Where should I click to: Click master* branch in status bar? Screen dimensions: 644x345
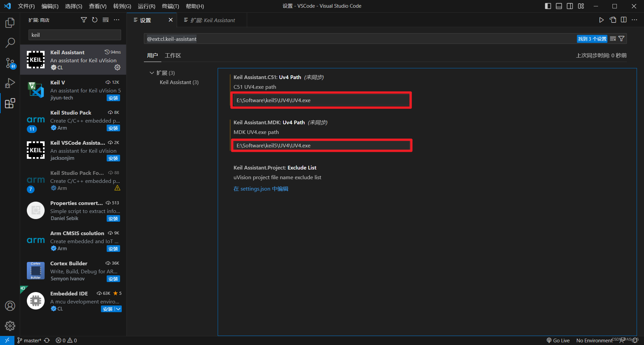[x=29, y=340]
